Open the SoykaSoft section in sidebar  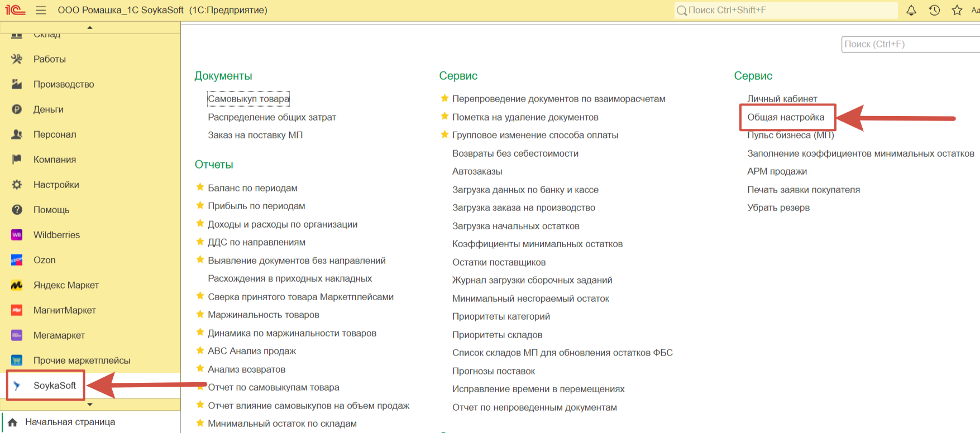54,386
